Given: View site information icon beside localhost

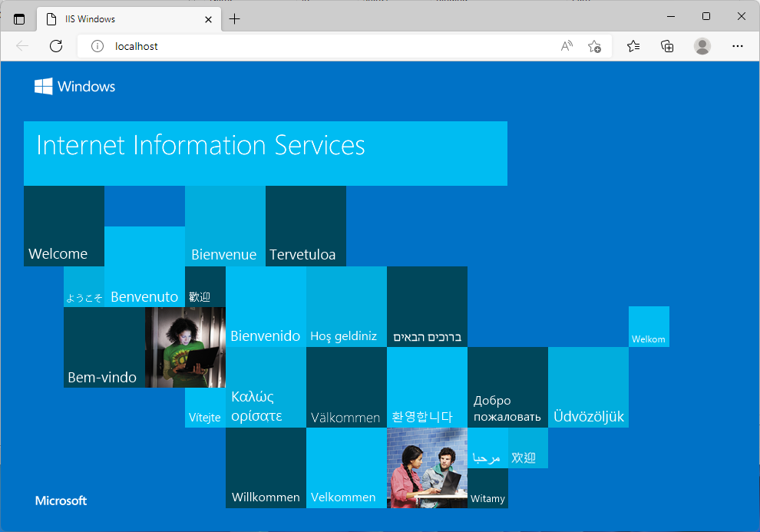Looking at the screenshot, I should point(97,46).
